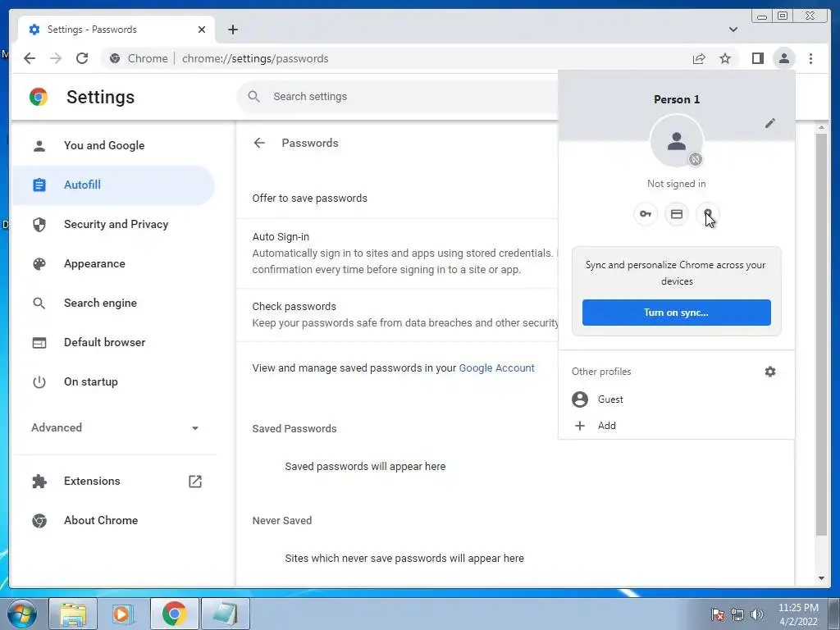Click the Extensions external link icon
This screenshot has width=840, height=630.
coord(195,481)
